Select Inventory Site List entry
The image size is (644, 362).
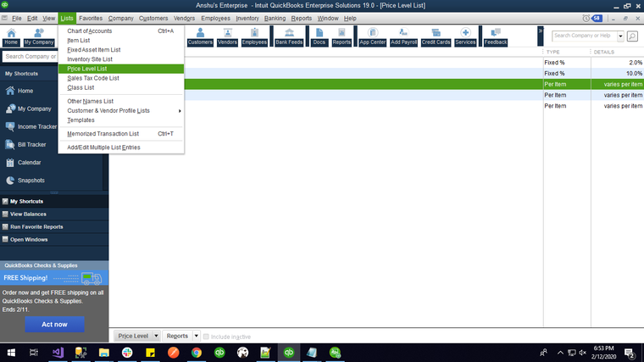[120, 59]
